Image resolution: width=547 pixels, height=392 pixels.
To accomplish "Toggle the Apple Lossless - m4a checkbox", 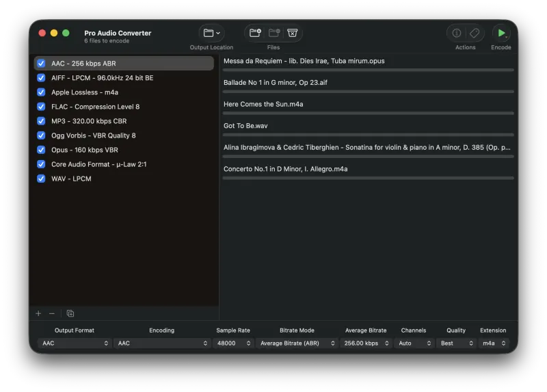I will (41, 92).
